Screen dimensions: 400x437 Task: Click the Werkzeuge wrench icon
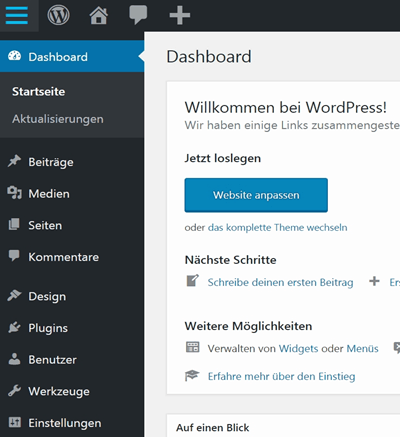pos(14,391)
